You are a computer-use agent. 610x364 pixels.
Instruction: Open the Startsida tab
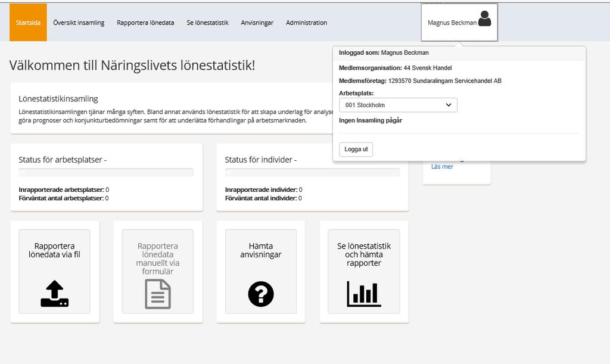(x=28, y=23)
